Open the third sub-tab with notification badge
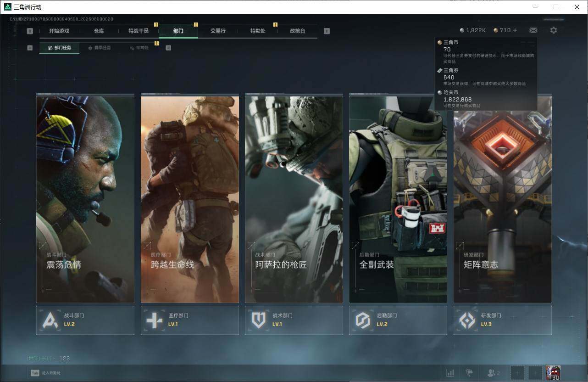Screen dimensions: 588x382 139,48
